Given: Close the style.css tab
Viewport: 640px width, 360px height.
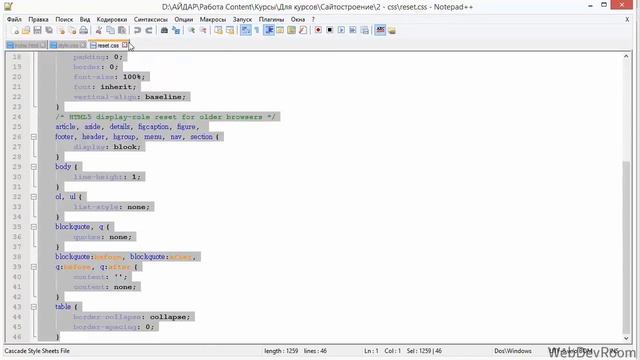Looking at the screenshot, I should tap(83, 45).
